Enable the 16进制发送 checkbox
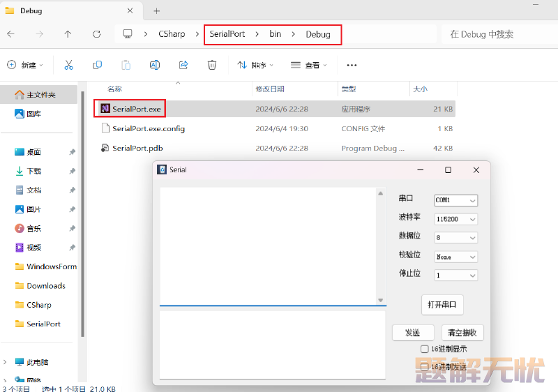558x392 pixels. 424,367
